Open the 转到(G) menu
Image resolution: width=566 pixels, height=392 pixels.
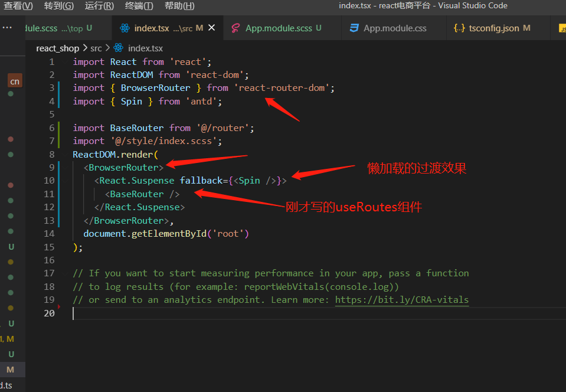click(59, 6)
